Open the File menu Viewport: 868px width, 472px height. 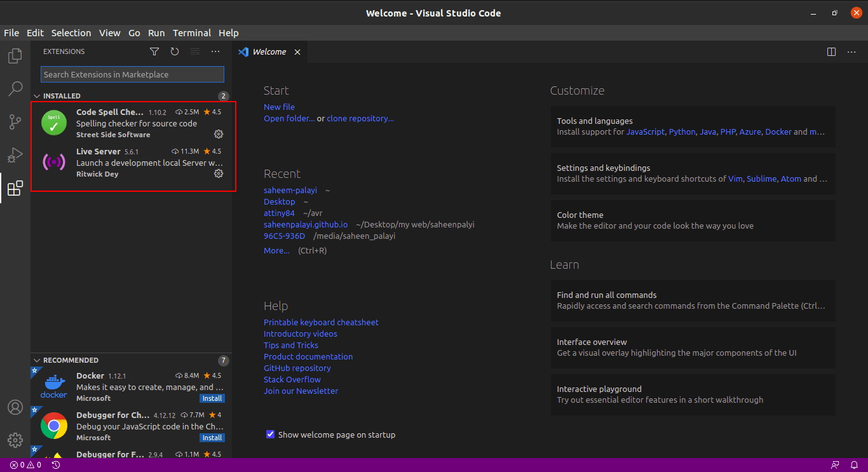click(x=11, y=33)
